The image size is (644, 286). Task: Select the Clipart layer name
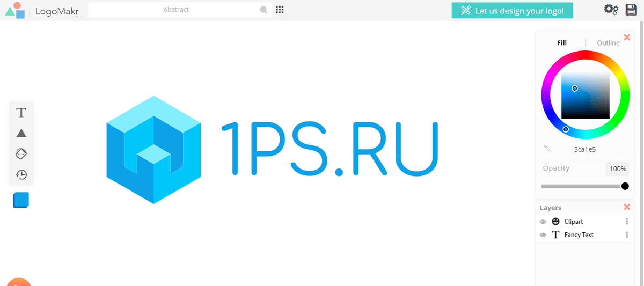point(574,222)
